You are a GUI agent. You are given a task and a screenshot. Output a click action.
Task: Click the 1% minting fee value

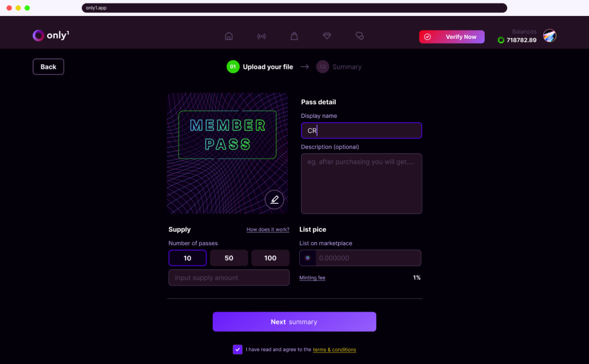tap(416, 277)
